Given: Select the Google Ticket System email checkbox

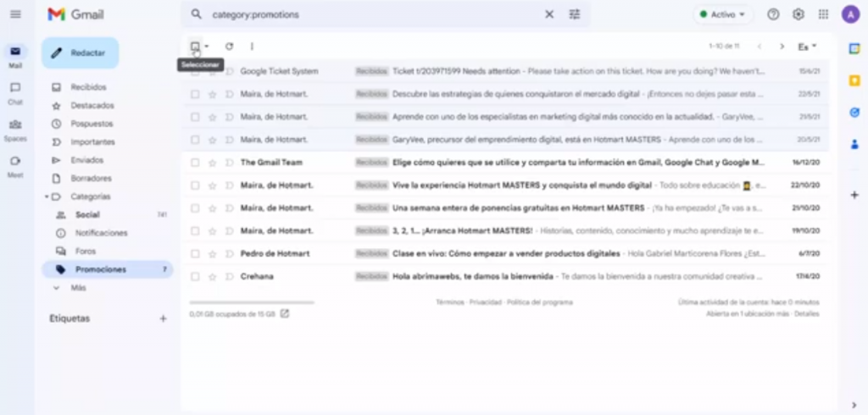Looking at the screenshot, I should click(195, 72).
